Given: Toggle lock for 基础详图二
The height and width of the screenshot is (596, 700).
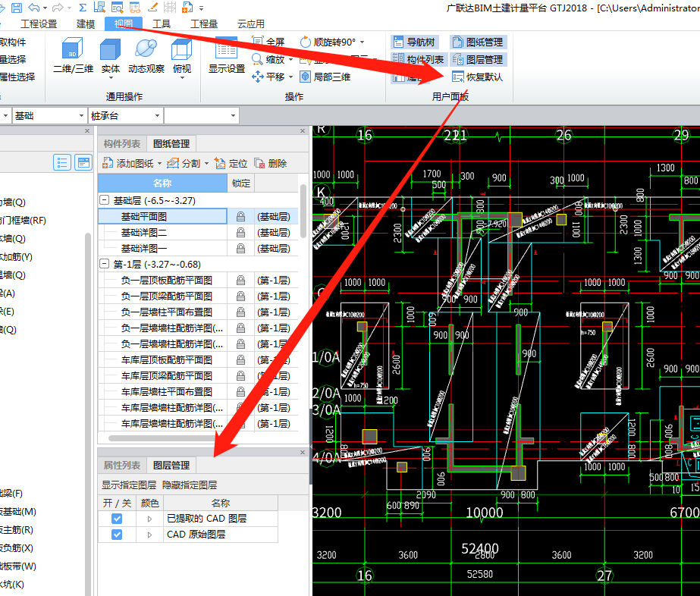Looking at the screenshot, I should click(x=240, y=233).
